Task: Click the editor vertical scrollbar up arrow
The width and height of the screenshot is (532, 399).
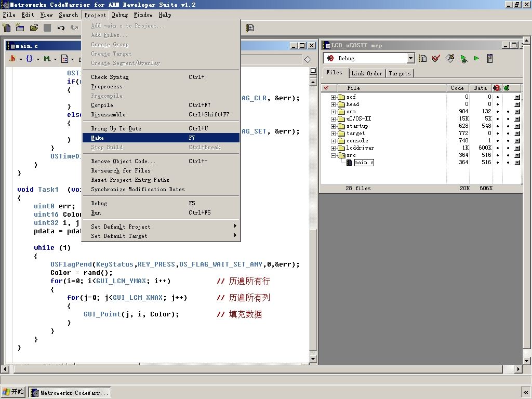Action: tap(313, 82)
